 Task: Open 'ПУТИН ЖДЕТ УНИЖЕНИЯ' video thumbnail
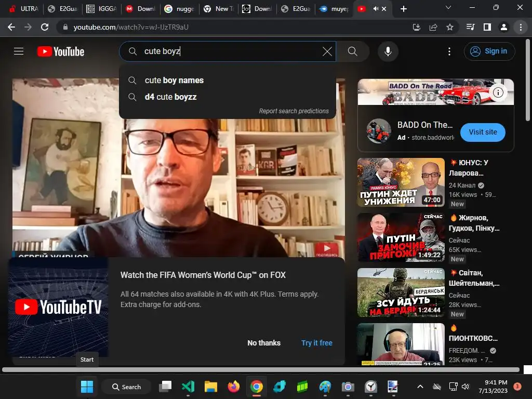(401, 182)
